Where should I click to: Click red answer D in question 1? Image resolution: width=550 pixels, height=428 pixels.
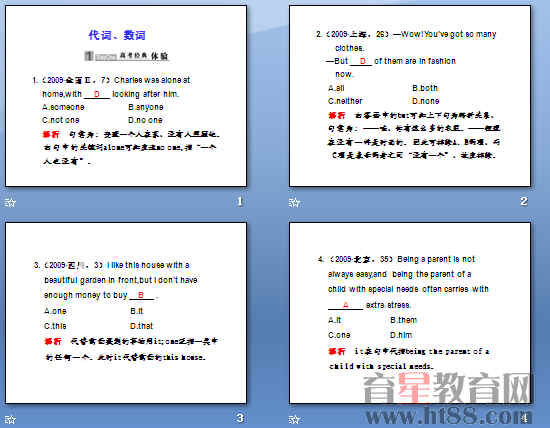97,94
